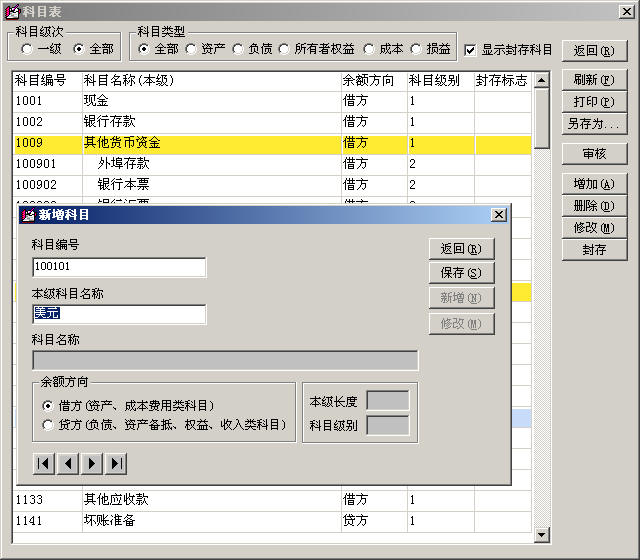
Task: Click the 本级科目名称 text field
Action: point(119,314)
